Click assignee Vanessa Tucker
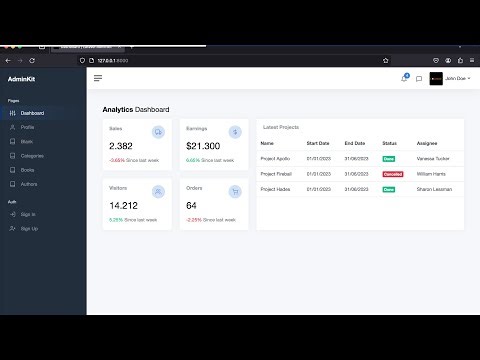 (433, 159)
